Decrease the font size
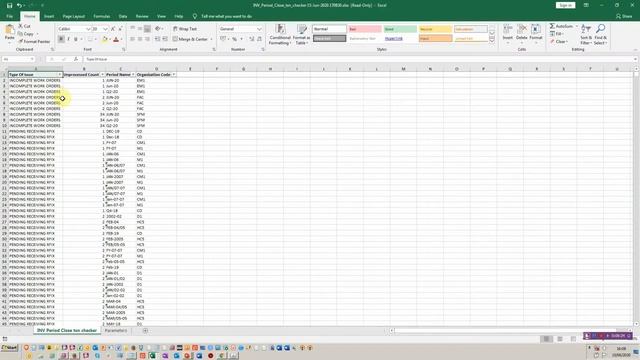 (120, 29)
